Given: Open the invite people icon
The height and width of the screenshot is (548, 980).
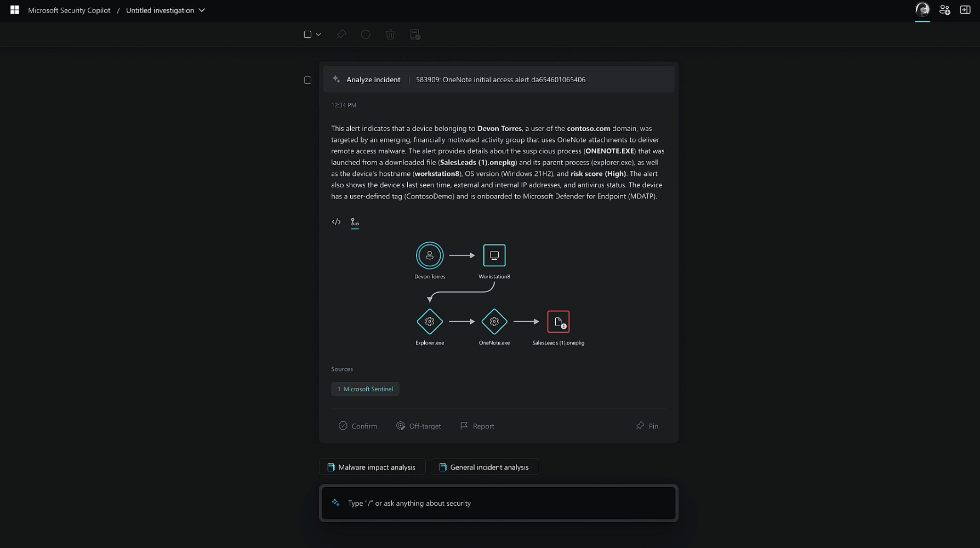Looking at the screenshot, I should 944,10.
